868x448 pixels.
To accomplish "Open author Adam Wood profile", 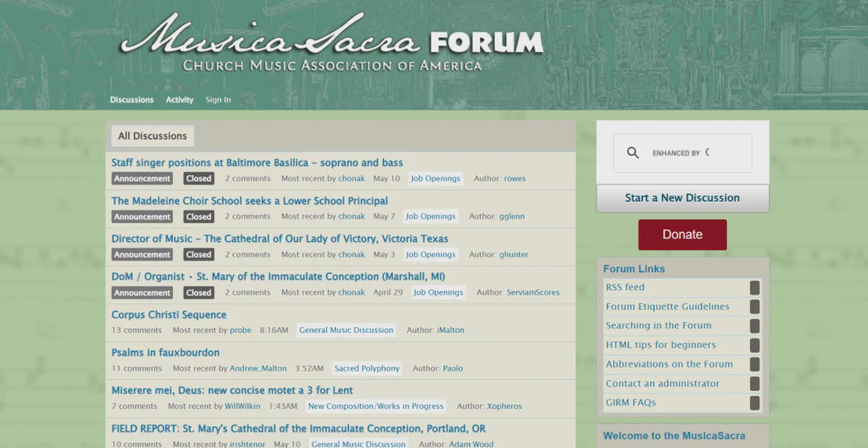I will click(x=471, y=444).
